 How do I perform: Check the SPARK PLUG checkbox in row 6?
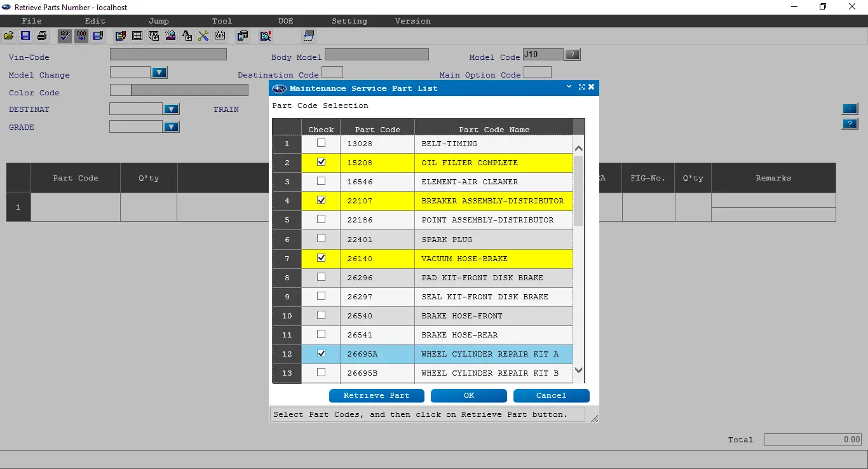tap(321, 239)
